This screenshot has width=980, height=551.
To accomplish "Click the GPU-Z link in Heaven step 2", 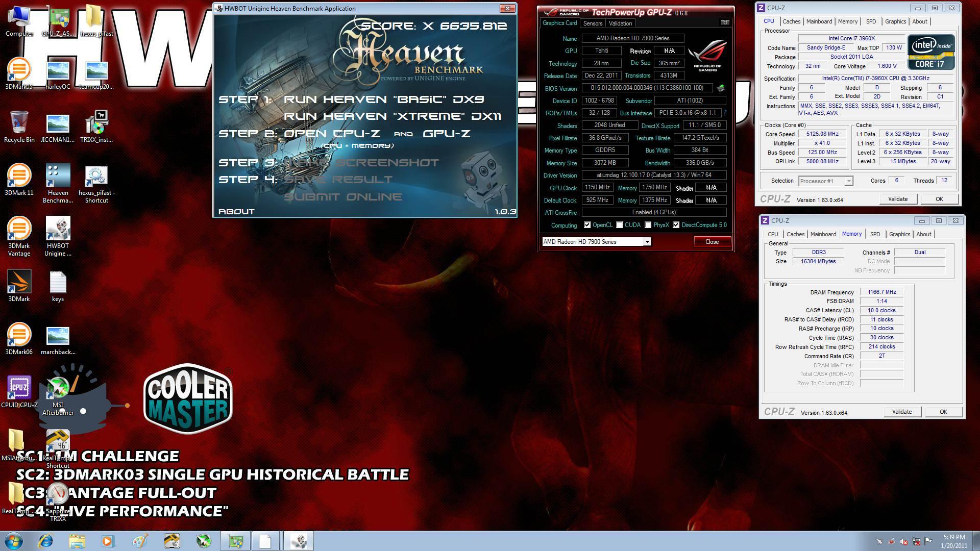I will (447, 134).
